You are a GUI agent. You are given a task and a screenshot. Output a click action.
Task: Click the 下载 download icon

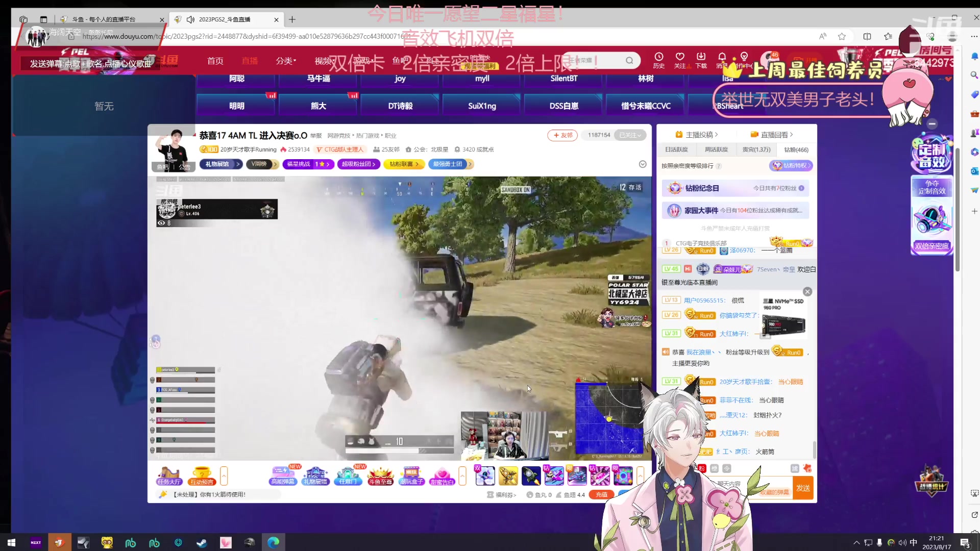[701, 60]
